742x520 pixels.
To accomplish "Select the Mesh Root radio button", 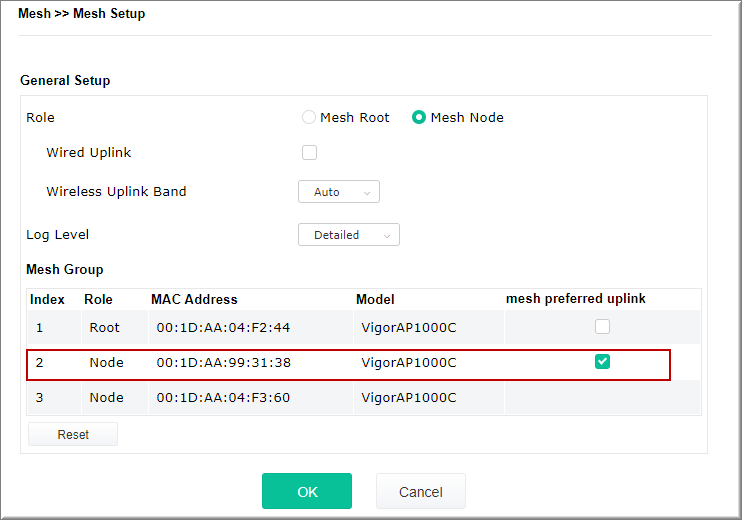I will [x=309, y=117].
